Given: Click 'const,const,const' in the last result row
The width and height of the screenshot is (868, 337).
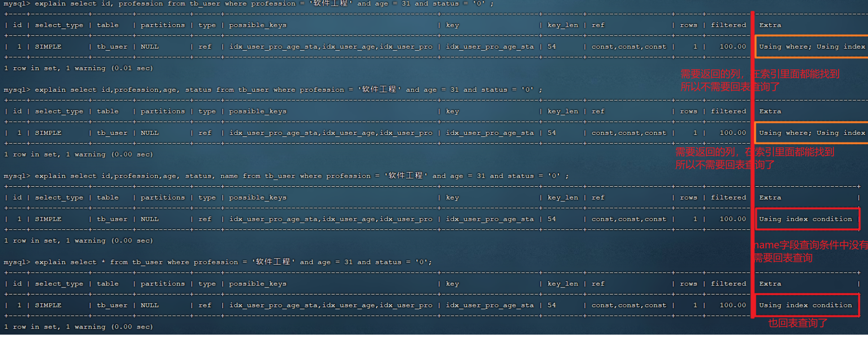Looking at the screenshot, I should point(628,305).
